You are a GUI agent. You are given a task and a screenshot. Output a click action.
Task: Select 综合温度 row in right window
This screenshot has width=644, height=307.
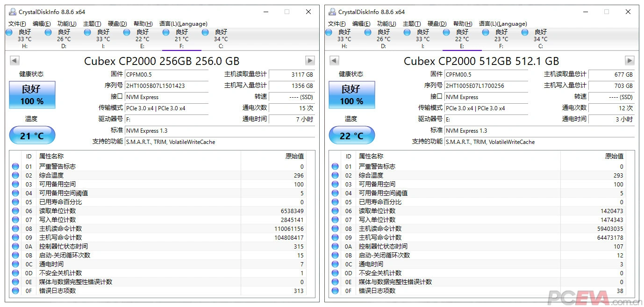[478, 175]
